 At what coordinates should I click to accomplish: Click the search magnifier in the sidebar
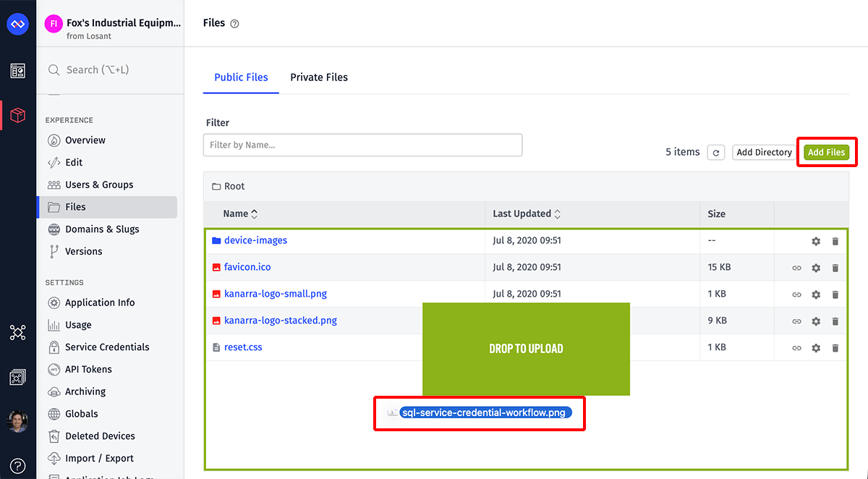click(54, 69)
